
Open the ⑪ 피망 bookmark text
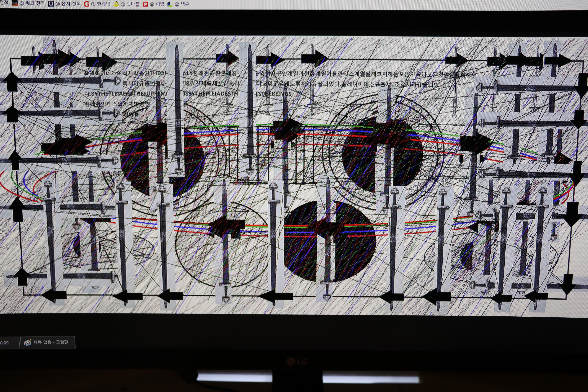[157, 4]
